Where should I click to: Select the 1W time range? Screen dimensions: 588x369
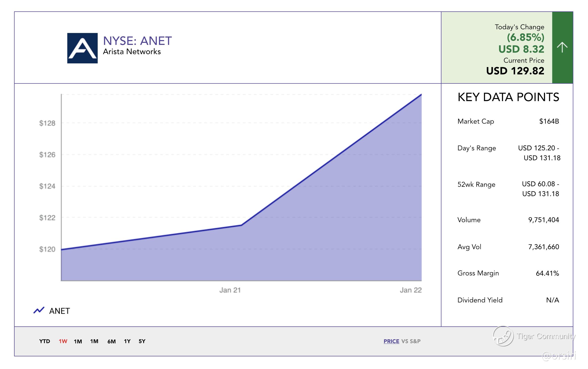pyautogui.click(x=63, y=341)
